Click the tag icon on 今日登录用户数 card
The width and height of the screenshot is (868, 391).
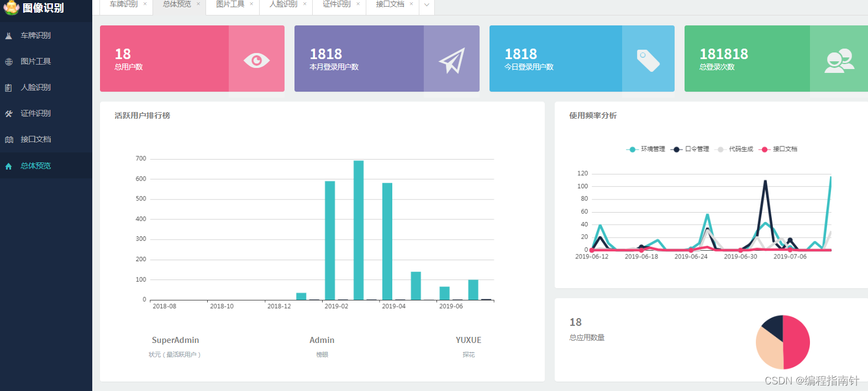point(648,60)
